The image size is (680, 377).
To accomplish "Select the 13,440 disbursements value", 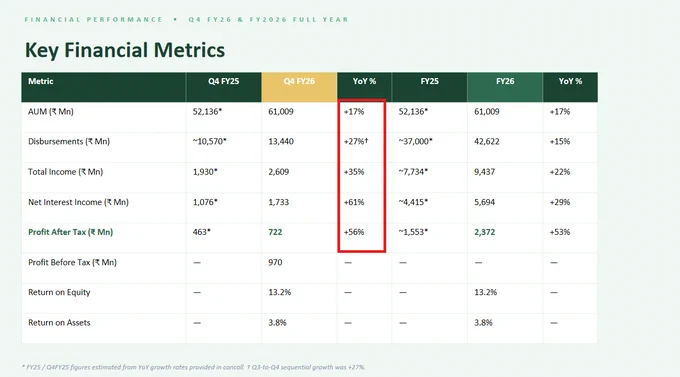I will 281,141.
